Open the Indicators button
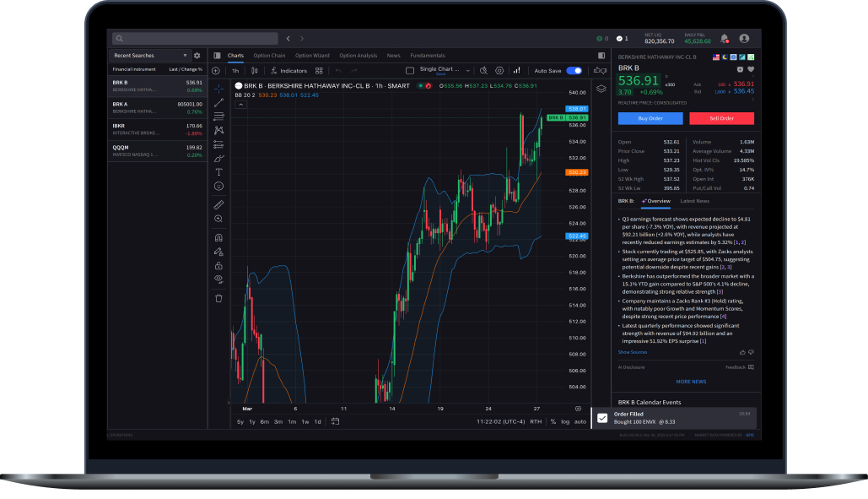This screenshot has height=499, width=868. tap(288, 70)
